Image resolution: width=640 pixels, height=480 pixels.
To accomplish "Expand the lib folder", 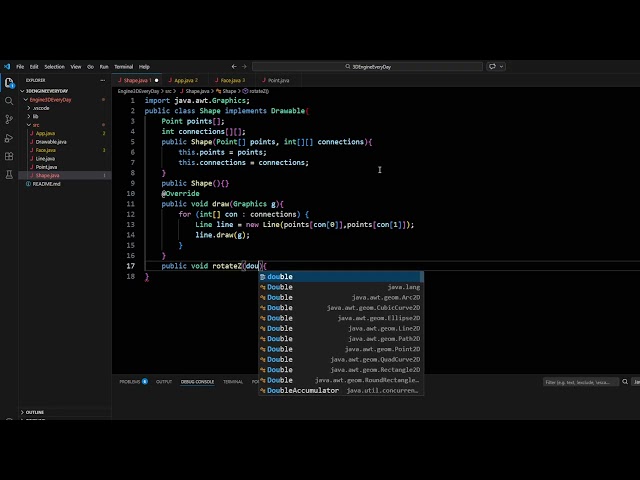I will [x=65, y=116].
